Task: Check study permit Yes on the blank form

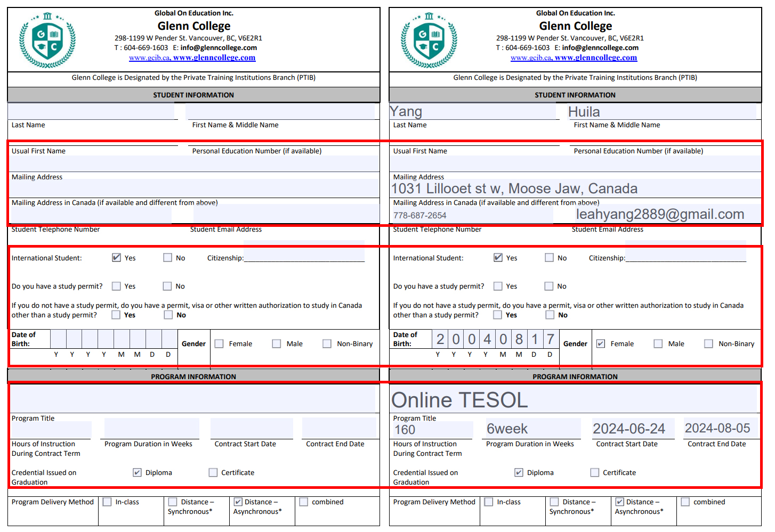Action: (x=116, y=286)
